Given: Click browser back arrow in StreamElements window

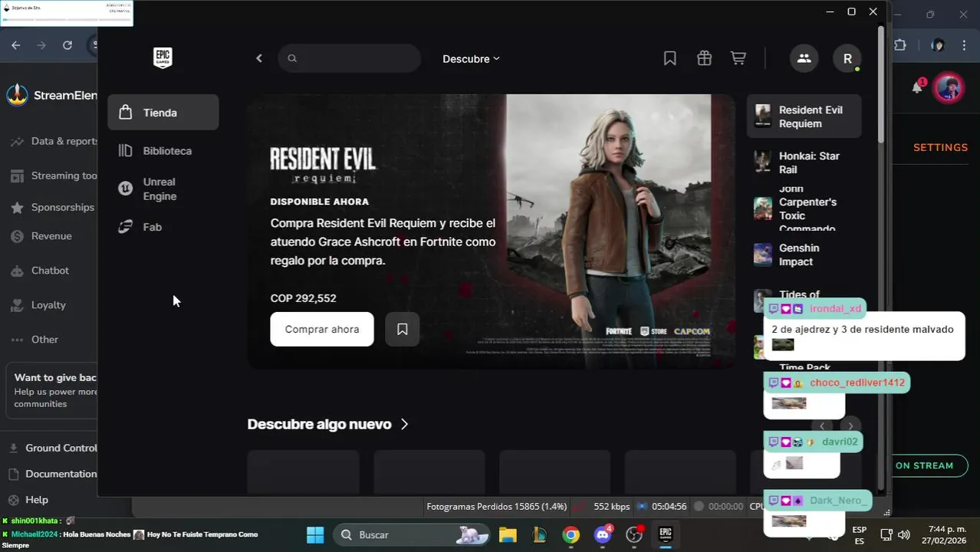Looking at the screenshot, I should click(x=16, y=45).
